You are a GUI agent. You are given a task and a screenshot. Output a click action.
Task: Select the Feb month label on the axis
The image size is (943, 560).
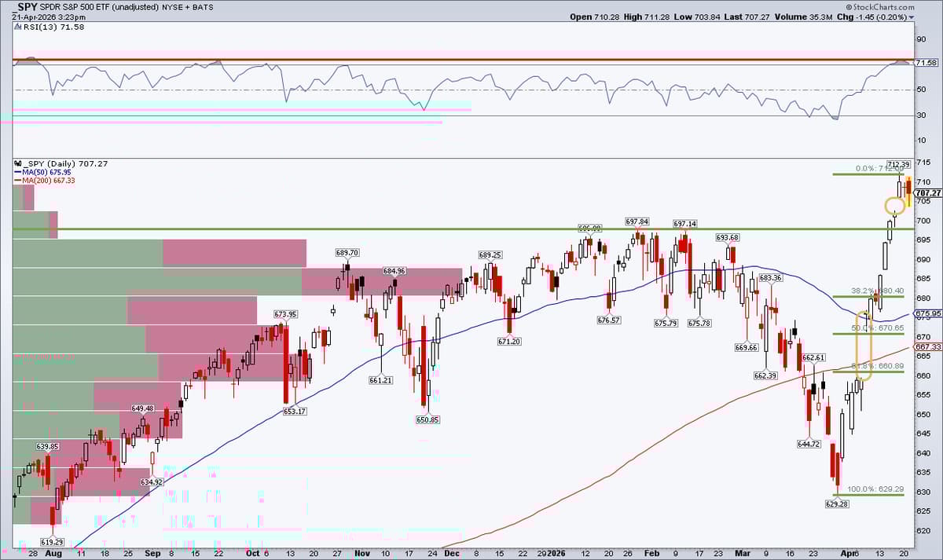point(651,553)
